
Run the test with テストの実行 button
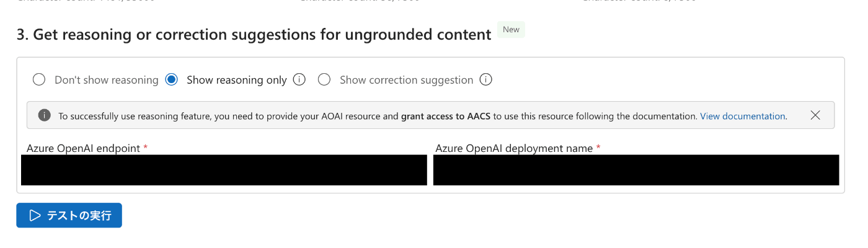(x=69, y=215)
